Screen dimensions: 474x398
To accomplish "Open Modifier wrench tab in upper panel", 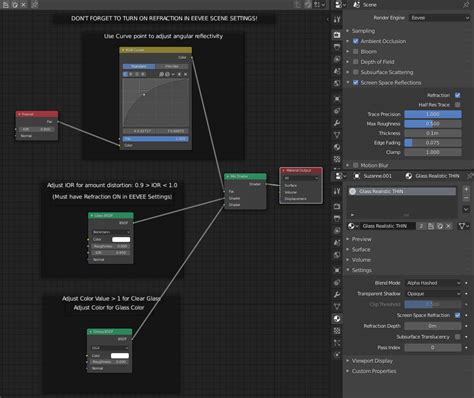I will (337, 123).
